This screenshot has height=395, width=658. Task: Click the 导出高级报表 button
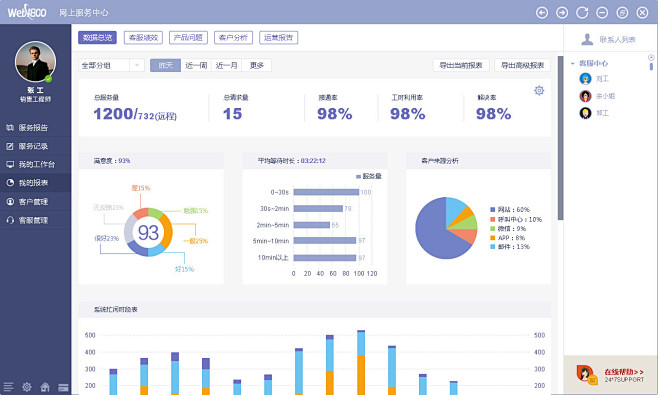tap(522, 65)
